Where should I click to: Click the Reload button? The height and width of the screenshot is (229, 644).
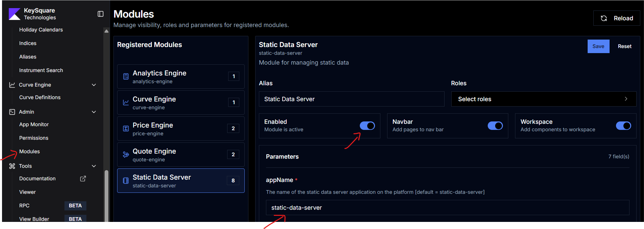617,18
